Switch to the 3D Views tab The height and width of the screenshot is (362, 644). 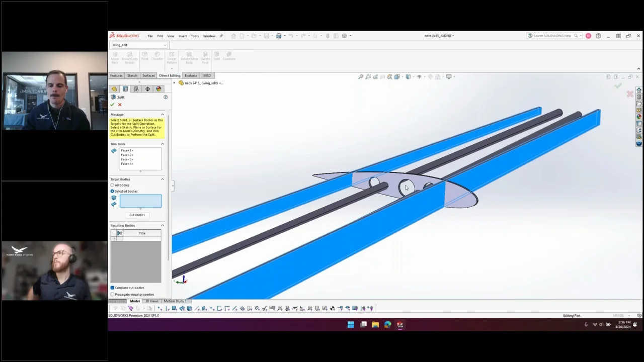click(152, 301)
